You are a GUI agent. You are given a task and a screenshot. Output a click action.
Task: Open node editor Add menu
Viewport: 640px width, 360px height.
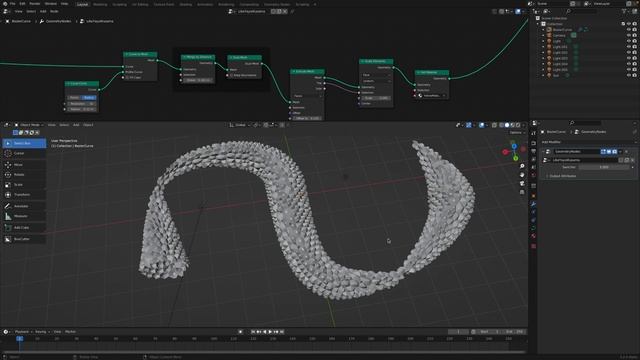coord(43,11)
